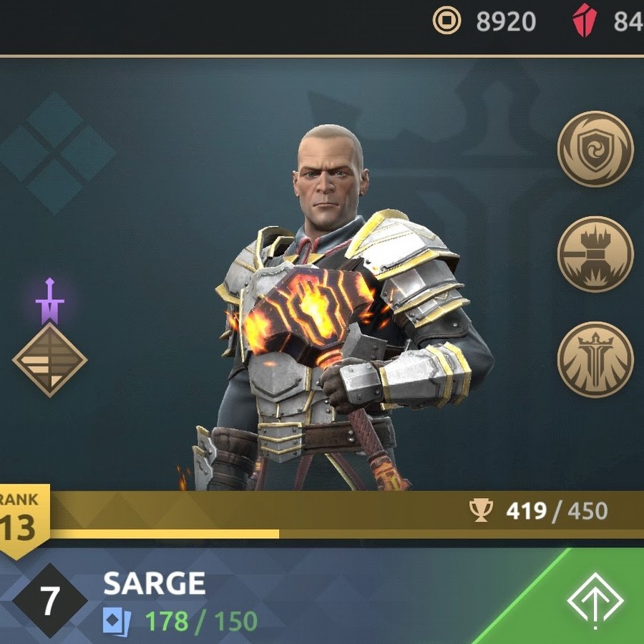Click the SARGE hero name
Image resolution: width=644 pixels, height=644 pixels.
click(x=154, y=582)
